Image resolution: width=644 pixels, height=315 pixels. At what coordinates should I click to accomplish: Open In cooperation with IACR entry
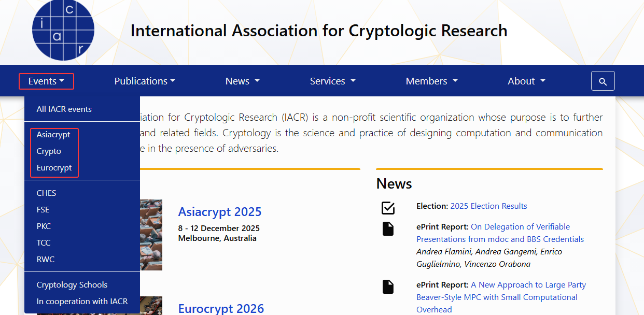click(x=82, y=301)
